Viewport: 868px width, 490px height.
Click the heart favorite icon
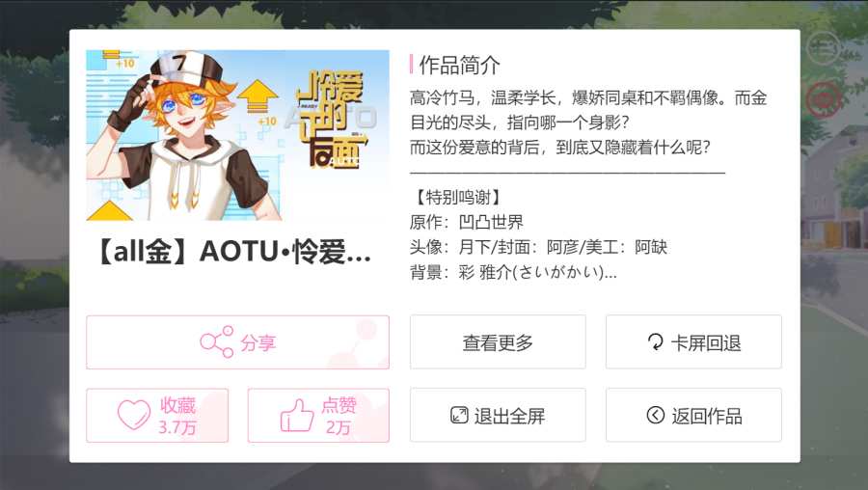(x=134, y=415)
